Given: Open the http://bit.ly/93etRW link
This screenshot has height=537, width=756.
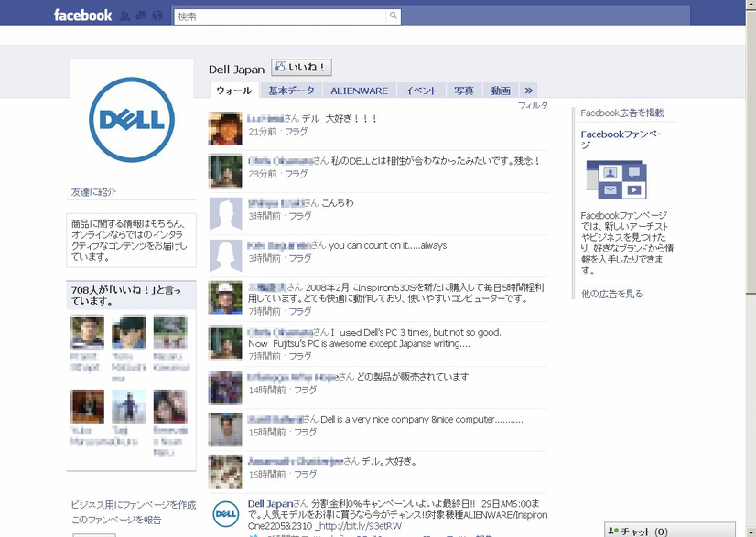Looking at the screenshot, I should click(361, 526).
